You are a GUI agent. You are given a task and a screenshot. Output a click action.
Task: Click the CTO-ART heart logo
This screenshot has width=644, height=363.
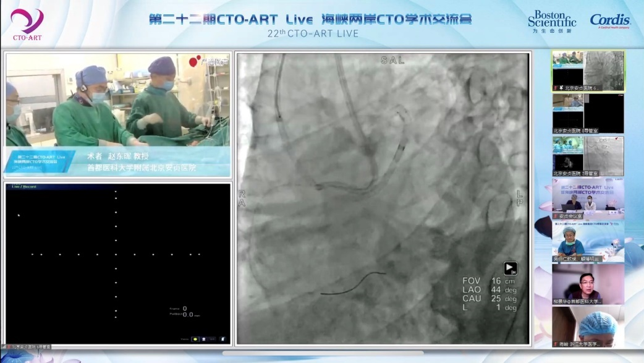point(27,23)
